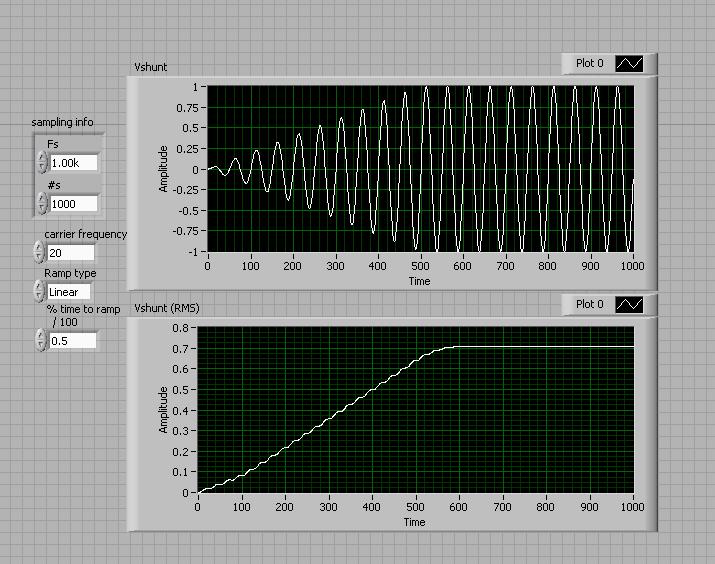Increase the carrier frequency using its up arrow
Screen dimensions: 715x564
click(39, 247)
